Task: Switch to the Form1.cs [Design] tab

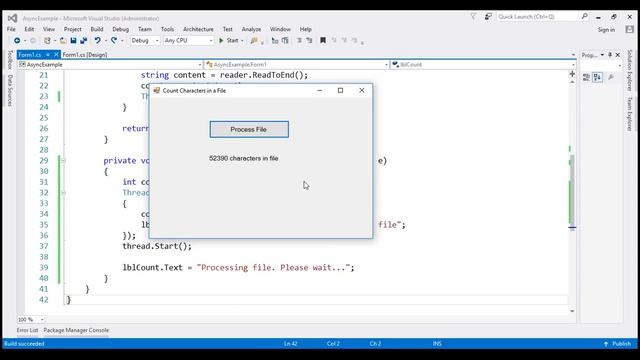Action: pos(85,54)
